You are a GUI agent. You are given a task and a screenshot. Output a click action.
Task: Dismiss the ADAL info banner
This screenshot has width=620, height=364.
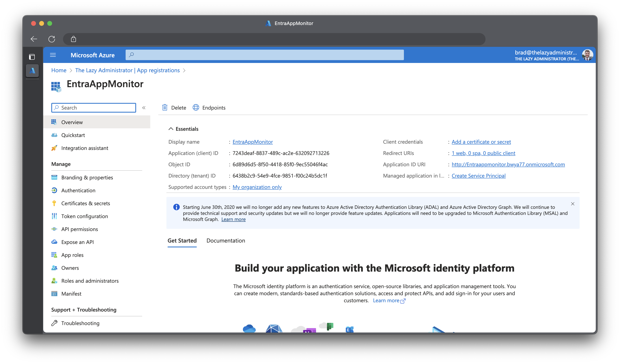click(x=573, y=204)
